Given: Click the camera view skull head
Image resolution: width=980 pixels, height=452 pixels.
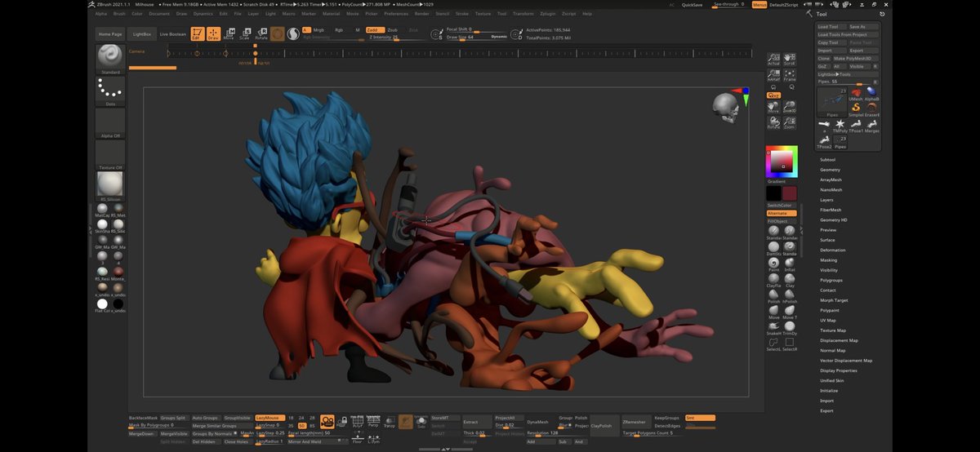Looking at the screenshot, I should [x=724, y=107].
